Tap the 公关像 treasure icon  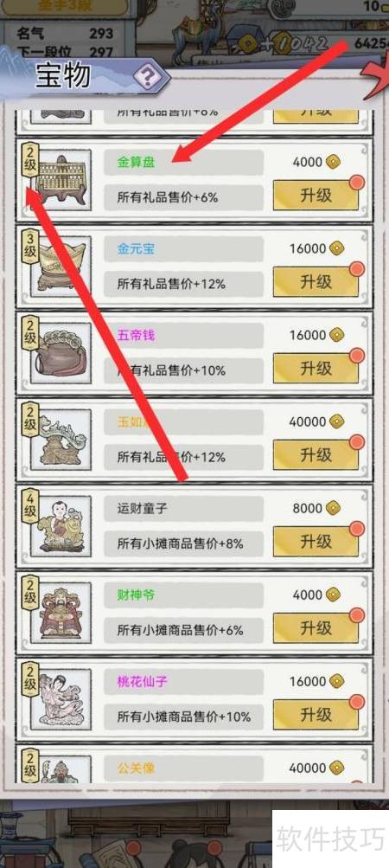[x=61, y=770]
